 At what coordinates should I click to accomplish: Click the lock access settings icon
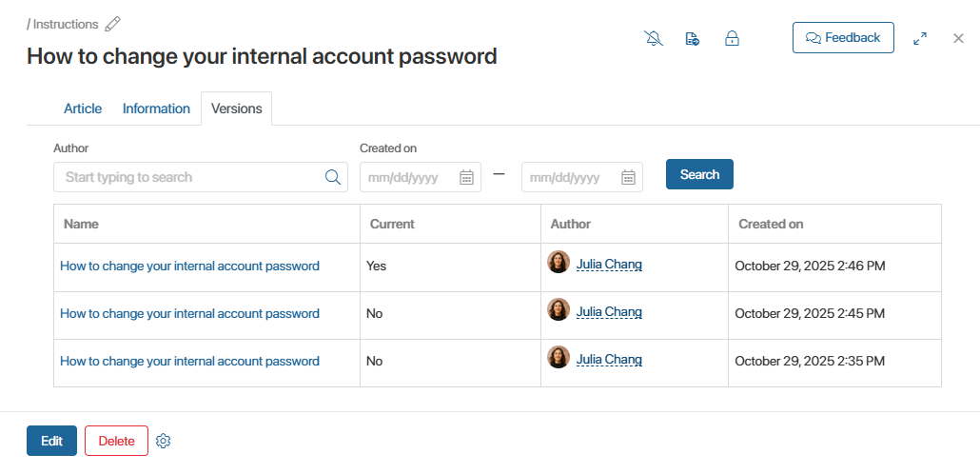tap(732, 39)
